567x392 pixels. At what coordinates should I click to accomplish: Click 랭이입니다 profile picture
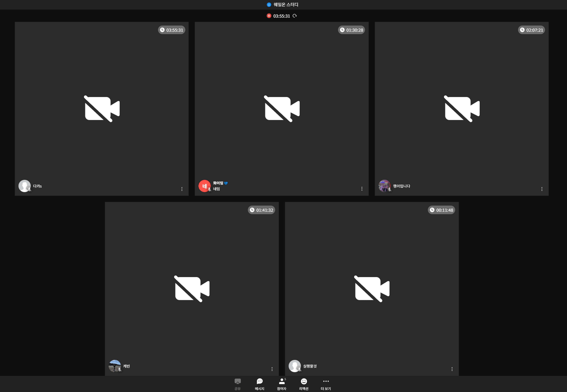click(384, 186)
